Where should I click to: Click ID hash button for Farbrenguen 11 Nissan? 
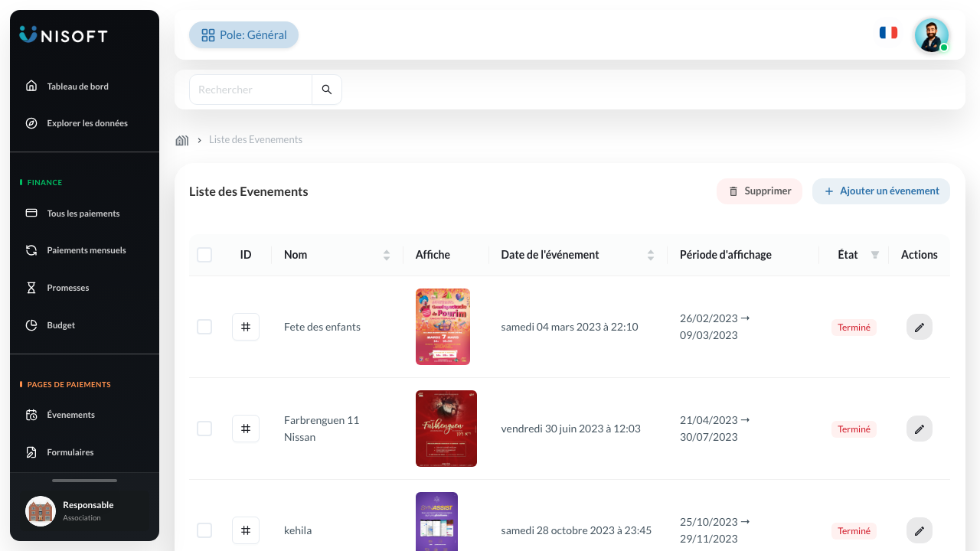pyautogui.click(x=246, y=429)
